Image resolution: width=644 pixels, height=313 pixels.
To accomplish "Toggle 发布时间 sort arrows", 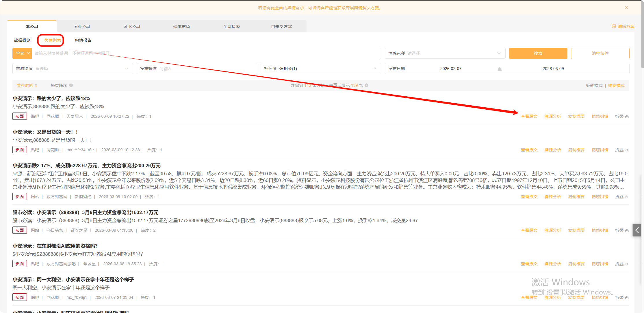I will pos(36,85).
